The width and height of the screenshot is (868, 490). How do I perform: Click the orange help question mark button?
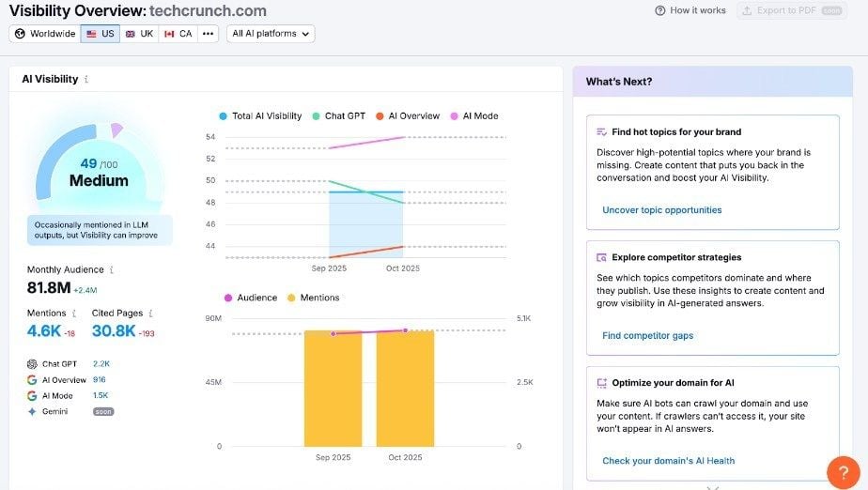coord(843,472)
